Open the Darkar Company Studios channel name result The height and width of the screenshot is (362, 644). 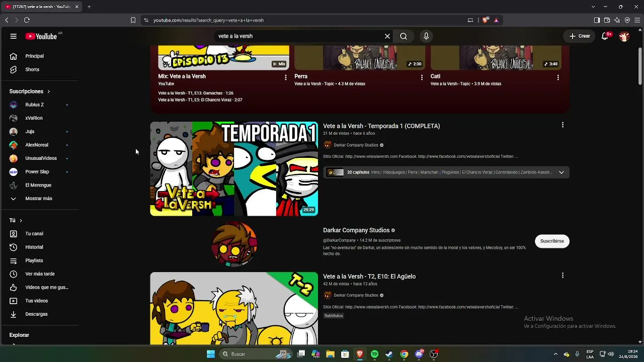[356, 230]
